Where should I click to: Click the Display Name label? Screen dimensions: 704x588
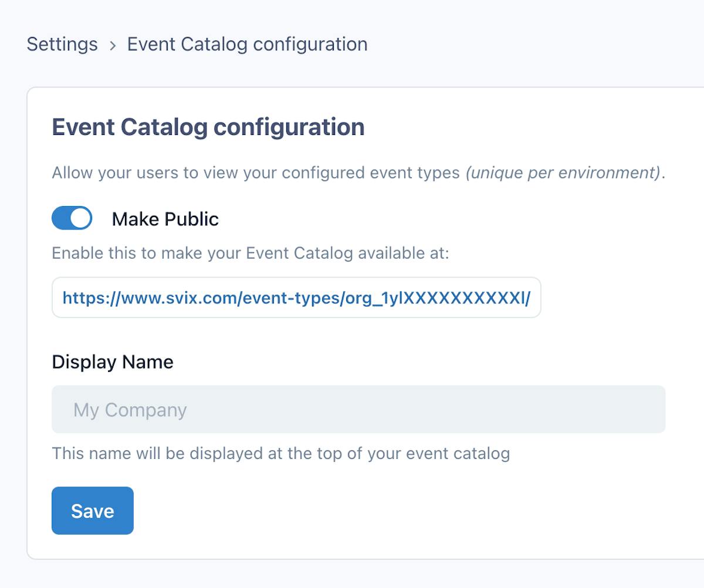[x=113, y=361]
